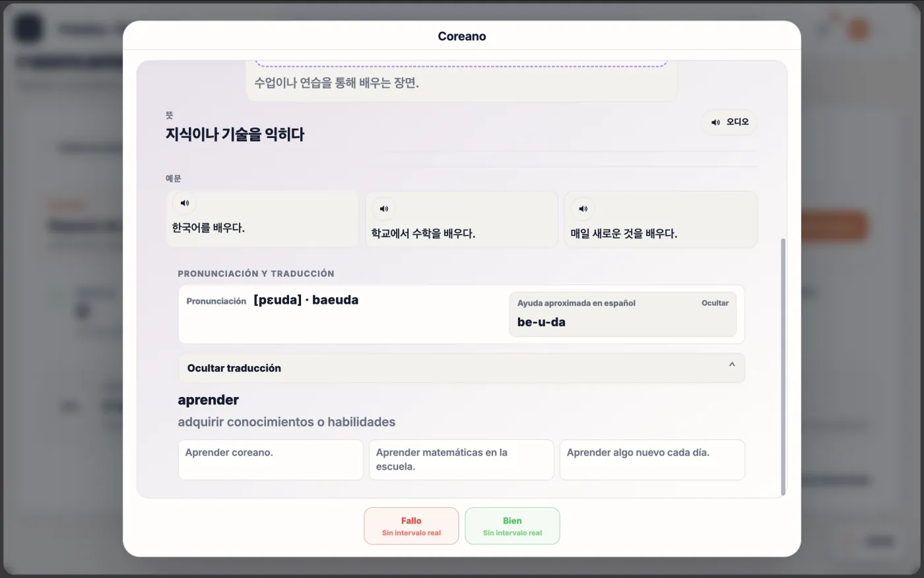Click the 'Ayuda aproximada en español' label
The image size is (924, 578).
pos(576,303)
